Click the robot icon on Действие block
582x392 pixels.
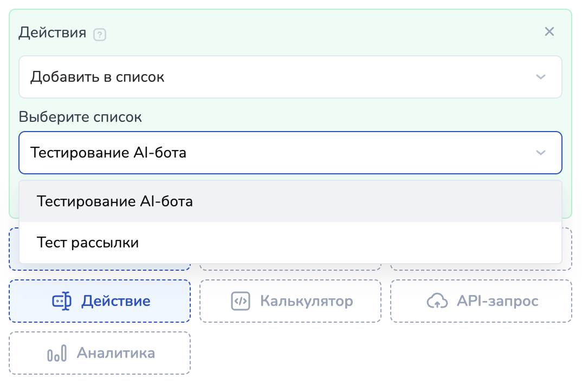click(x=61, y=301)
